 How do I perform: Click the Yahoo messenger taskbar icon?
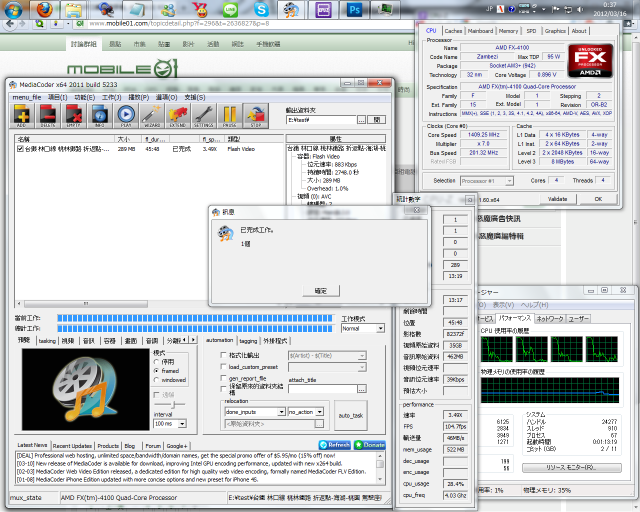click(200, 10)
